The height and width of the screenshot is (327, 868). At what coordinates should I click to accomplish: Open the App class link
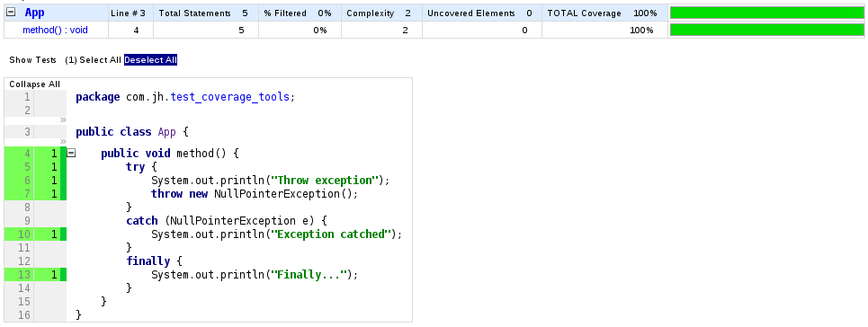[34, 13]
